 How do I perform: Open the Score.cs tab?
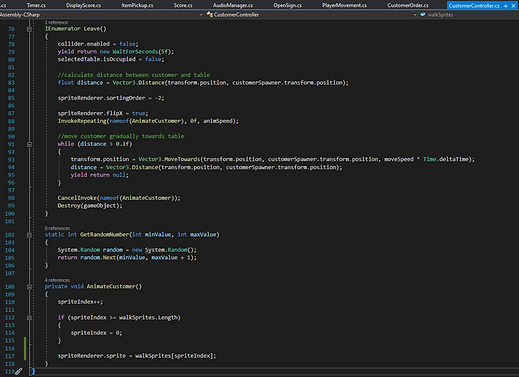point(183,5)
